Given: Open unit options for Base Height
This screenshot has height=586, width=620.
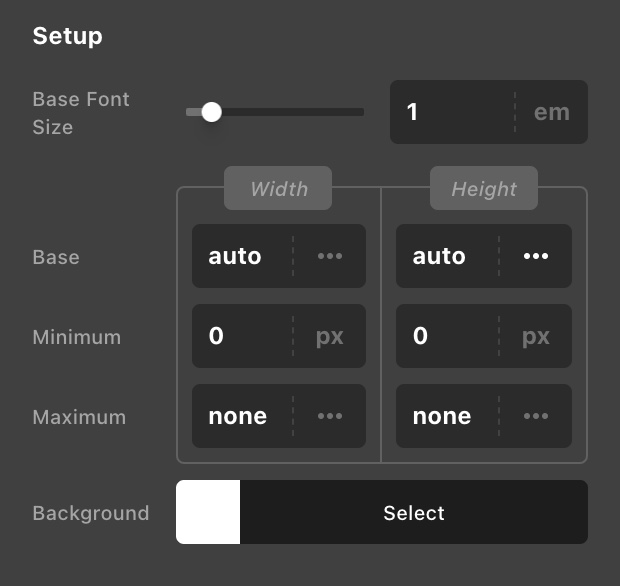Looking at the screenshot, I should tap(536, 256).
